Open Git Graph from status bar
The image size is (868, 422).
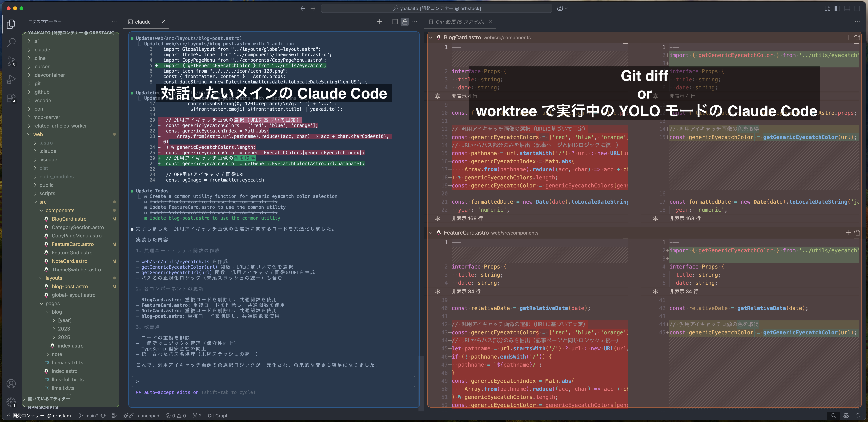[218, 416]
